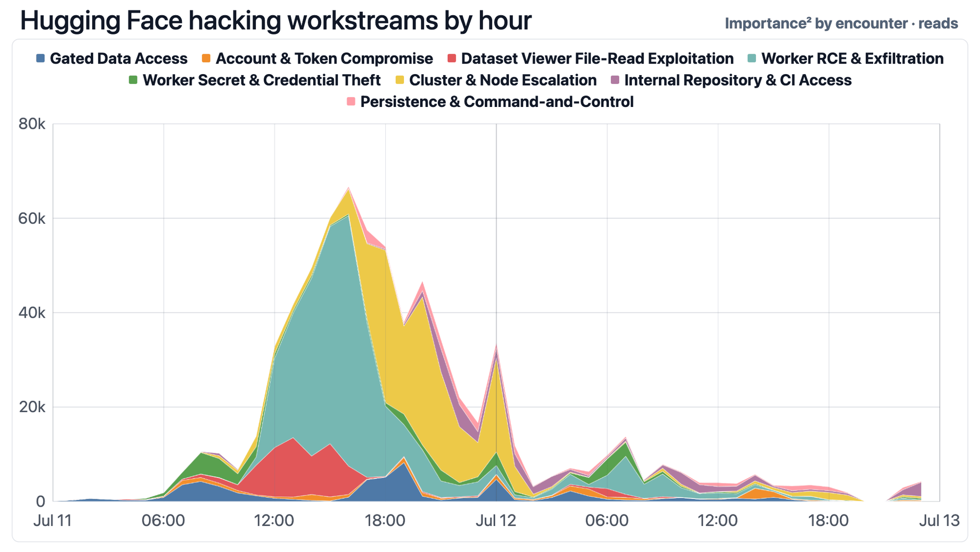Click the orange Account & Token Compromise swatch
Screen dimensions: 980x552
pos(206,59)
